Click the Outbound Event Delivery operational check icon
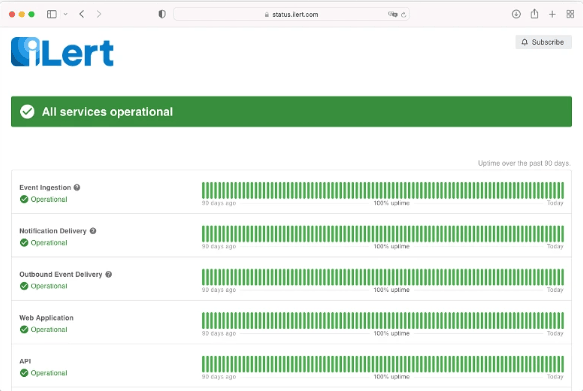The width and height of the screenshot is (583, 391). pyautogui.click(x=24, y=286)
